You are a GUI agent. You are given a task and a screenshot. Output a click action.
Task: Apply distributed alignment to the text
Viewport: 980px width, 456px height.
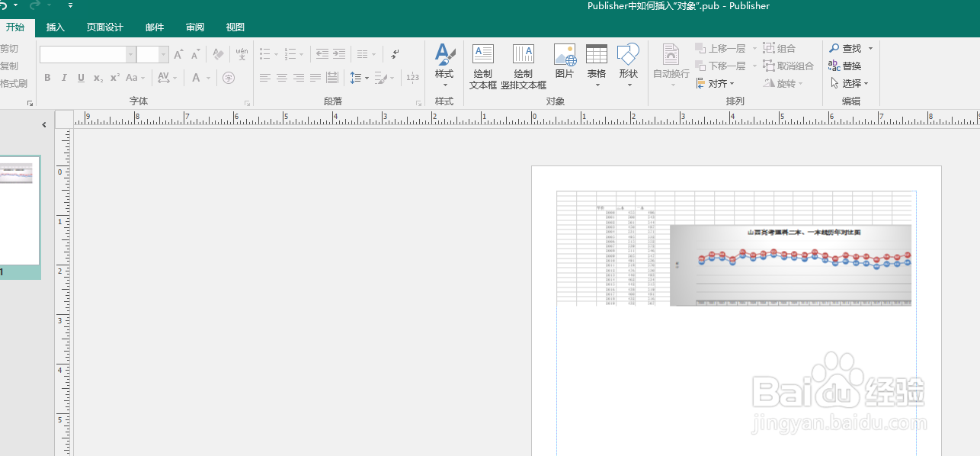[x=332, y=78]
